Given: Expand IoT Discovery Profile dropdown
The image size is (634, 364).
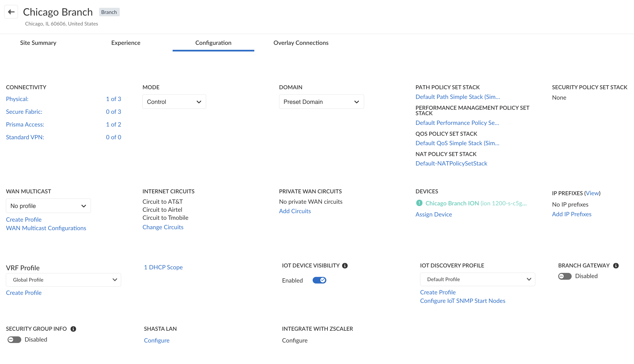Looking at the screenshot, I should (477, 279).
